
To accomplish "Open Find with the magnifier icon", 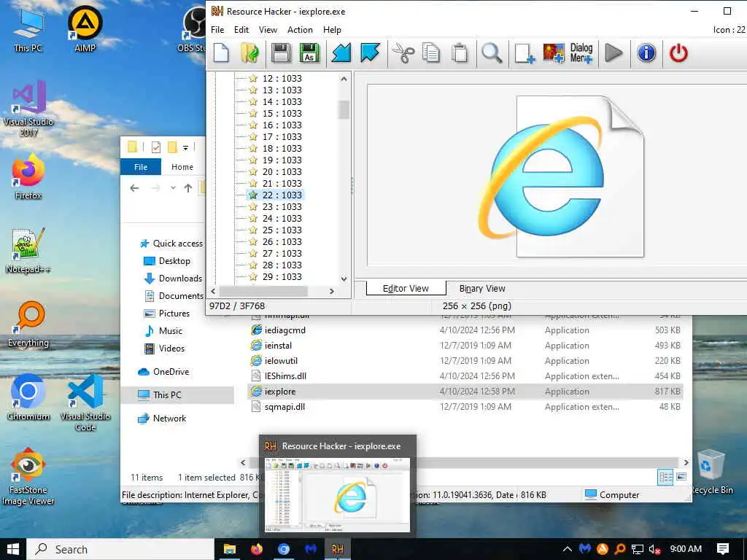I will tap(491, 52).
